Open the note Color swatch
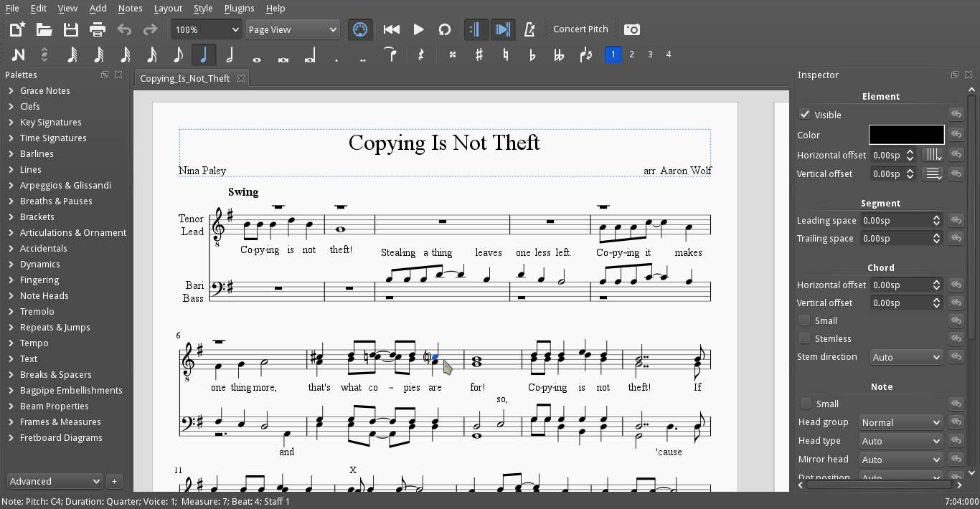The width and height of the screenshot is (980, 509). coord(906,134)
